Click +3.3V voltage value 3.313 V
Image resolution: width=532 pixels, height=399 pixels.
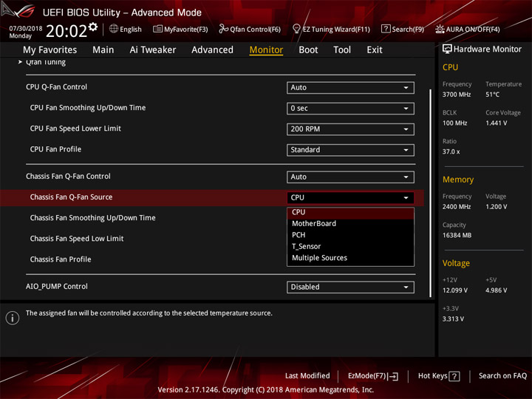click(x=453, y=319)
